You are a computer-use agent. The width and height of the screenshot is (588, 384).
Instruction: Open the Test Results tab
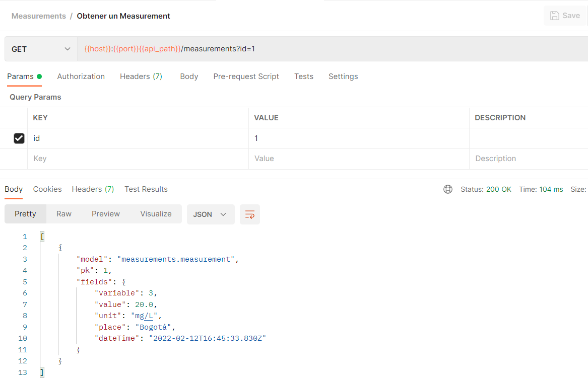click(x=146, y=189)
